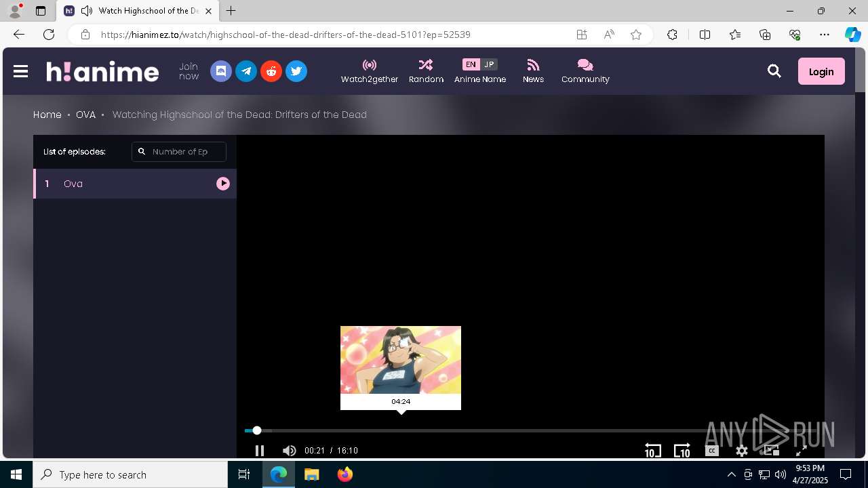Open the site search magnifier

coord(774,71)
